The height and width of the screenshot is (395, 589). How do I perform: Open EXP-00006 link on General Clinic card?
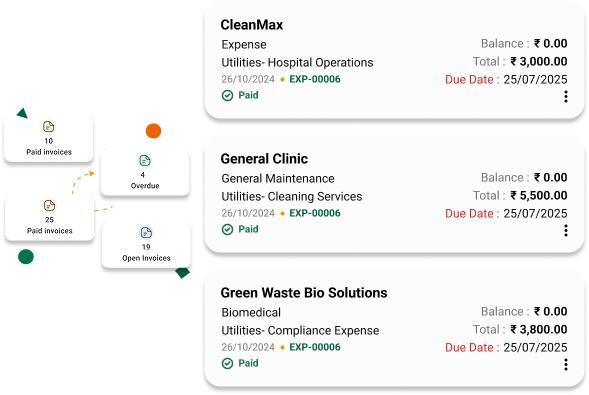pyautogui.click(x=315, y=213)
